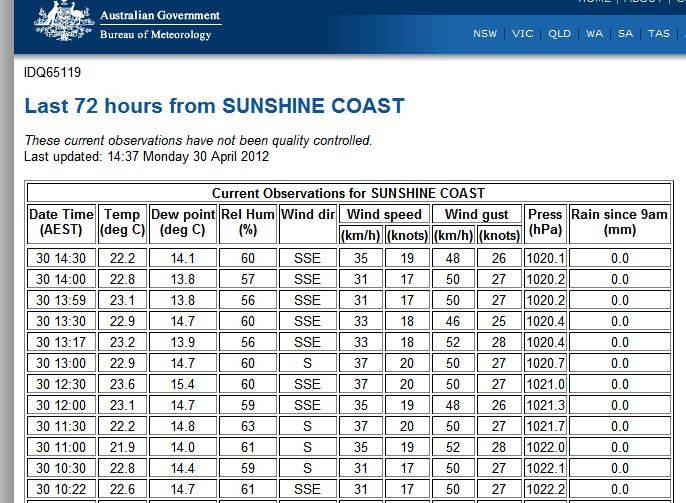Click the 'Dew point (deg C)' column header
Screen dimensions: 686x503
tap(183, 222)
